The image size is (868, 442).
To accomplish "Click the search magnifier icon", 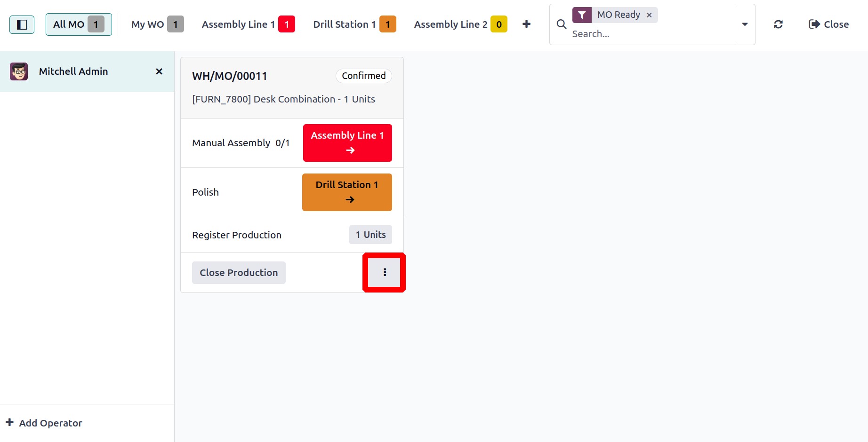I will click(561, 24).
